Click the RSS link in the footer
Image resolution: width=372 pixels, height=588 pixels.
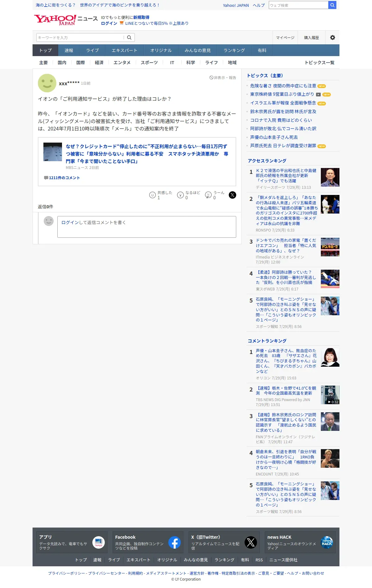click(x=259, y=560)
